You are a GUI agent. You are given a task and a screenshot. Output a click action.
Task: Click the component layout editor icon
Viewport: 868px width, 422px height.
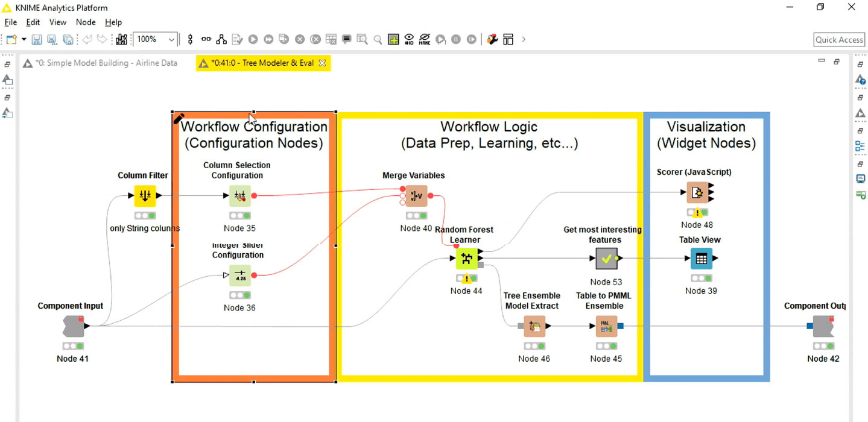point(508,40)
